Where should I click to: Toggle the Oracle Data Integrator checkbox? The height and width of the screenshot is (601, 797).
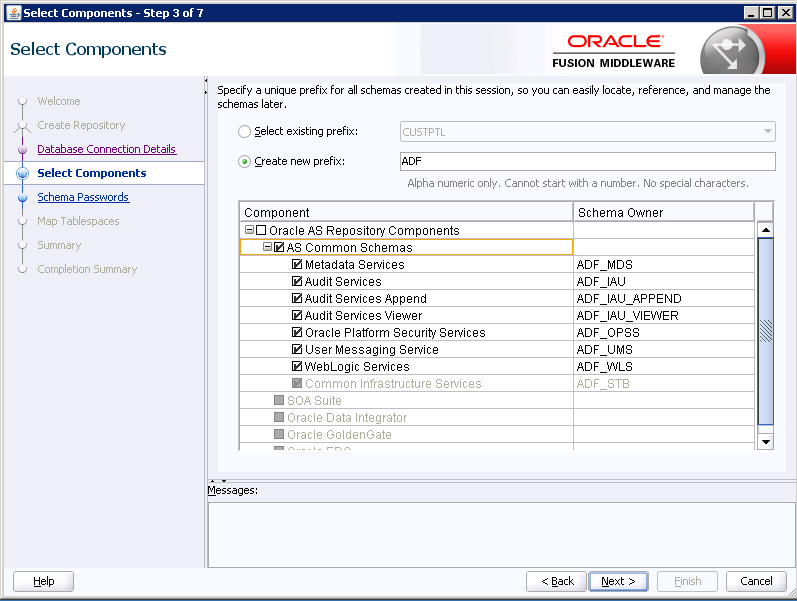pos(279,417)
